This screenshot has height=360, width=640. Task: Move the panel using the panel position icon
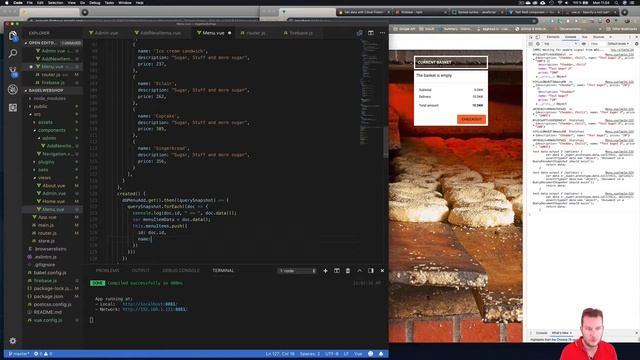371,271
